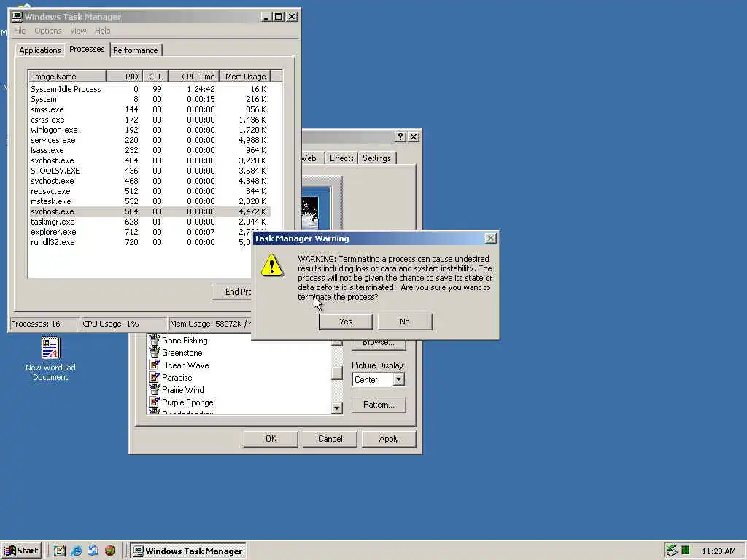This screenshot has width=747, height=560.
Task: Select the rundll32.exe process
Action: [x=141, y=242]
